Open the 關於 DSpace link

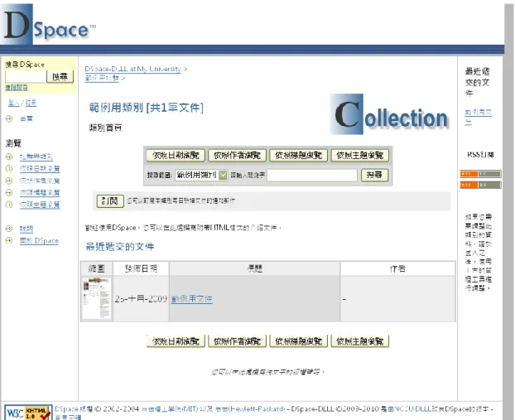[x=39, y=240]
